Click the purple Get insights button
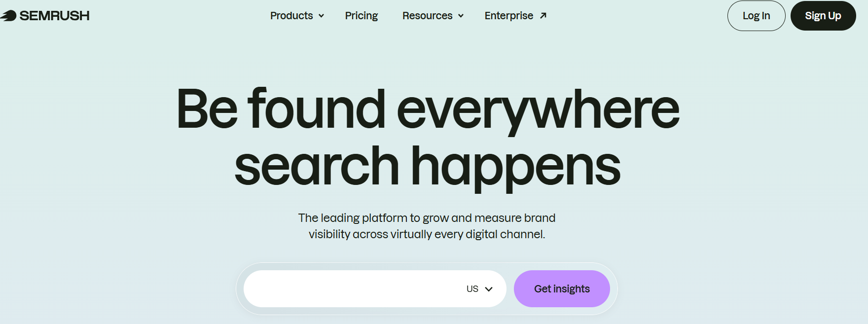868x324 pixels. pos(562,289)
